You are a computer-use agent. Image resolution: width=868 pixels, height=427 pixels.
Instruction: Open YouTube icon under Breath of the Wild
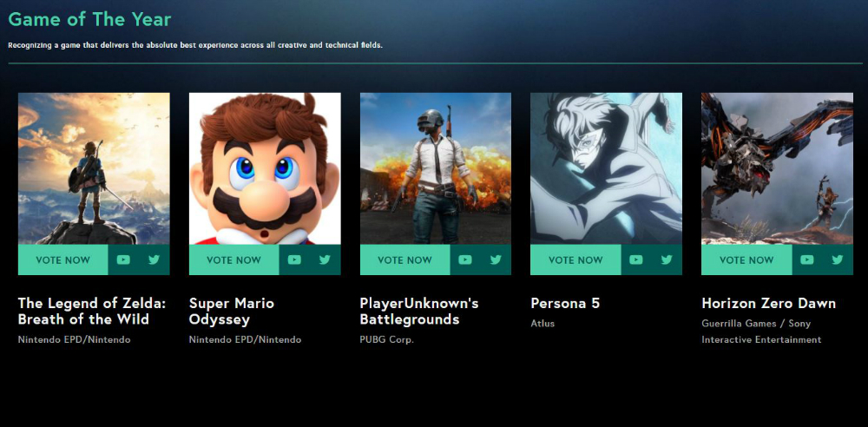[123, 259]
